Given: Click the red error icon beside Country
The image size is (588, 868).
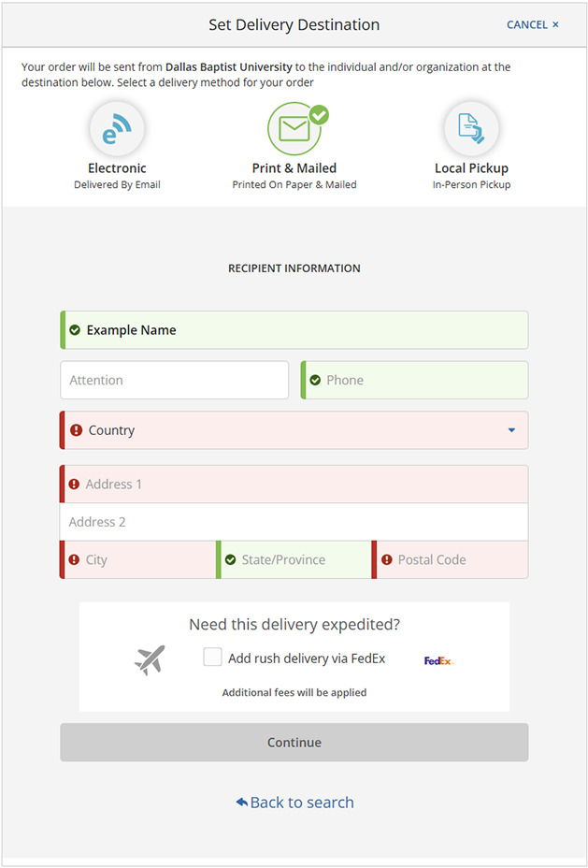Looking at the screenshot, I should pyautogui.click(x=75, y=430).
